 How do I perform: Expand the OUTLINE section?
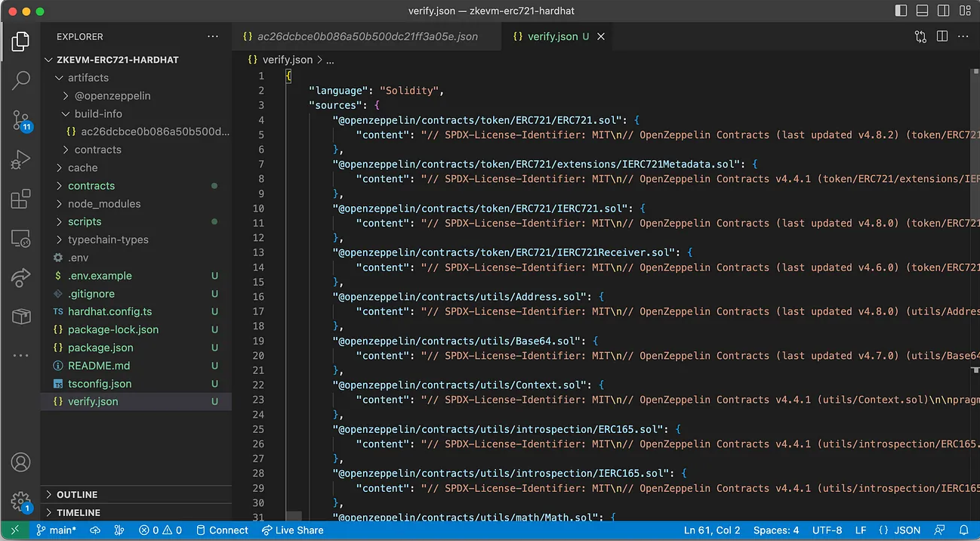[x=77, y=494]
